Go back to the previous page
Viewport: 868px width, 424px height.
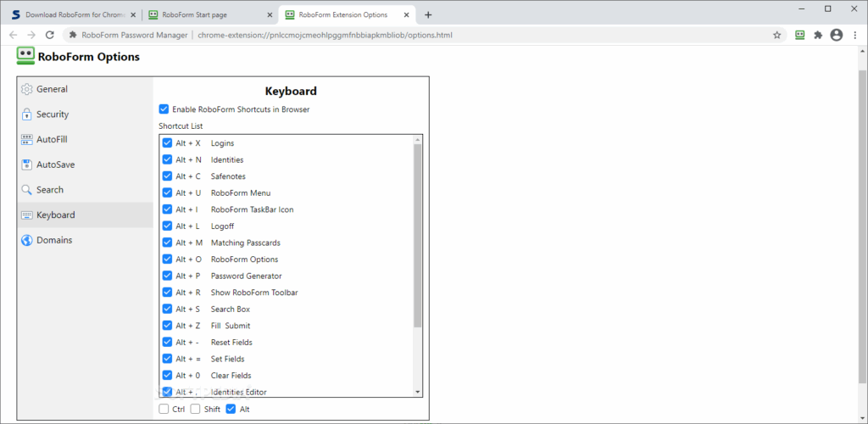click(14, 35)
